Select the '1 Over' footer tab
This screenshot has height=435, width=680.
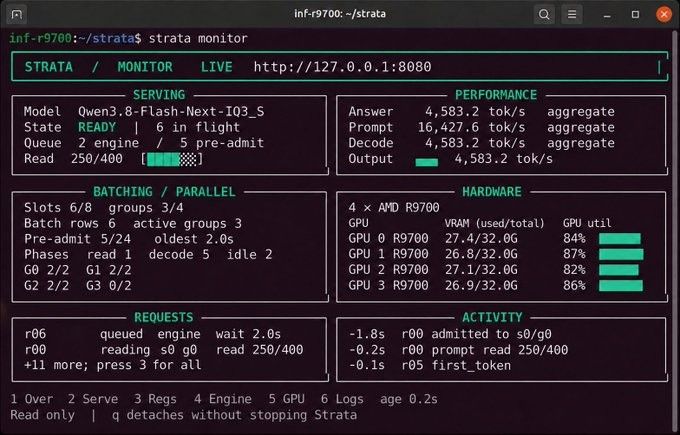(32, 399)
